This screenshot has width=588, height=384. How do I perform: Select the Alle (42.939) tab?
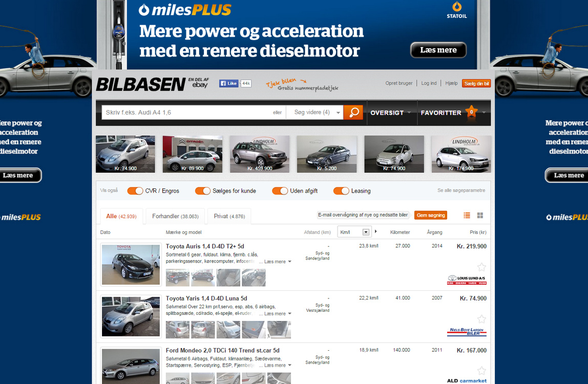[121, 217]
